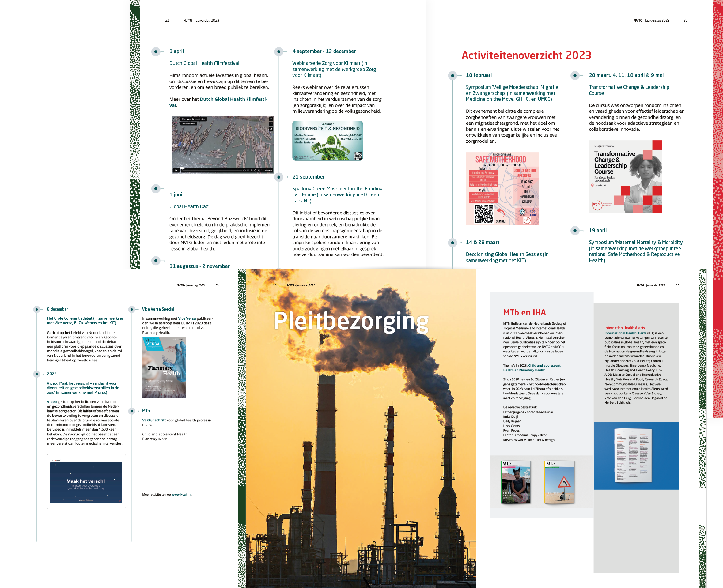This screenshot has width=723, height=588.
Task: Click the Webinarserie Zorg voor Klimaat heading
Action: tap(335, 69)
